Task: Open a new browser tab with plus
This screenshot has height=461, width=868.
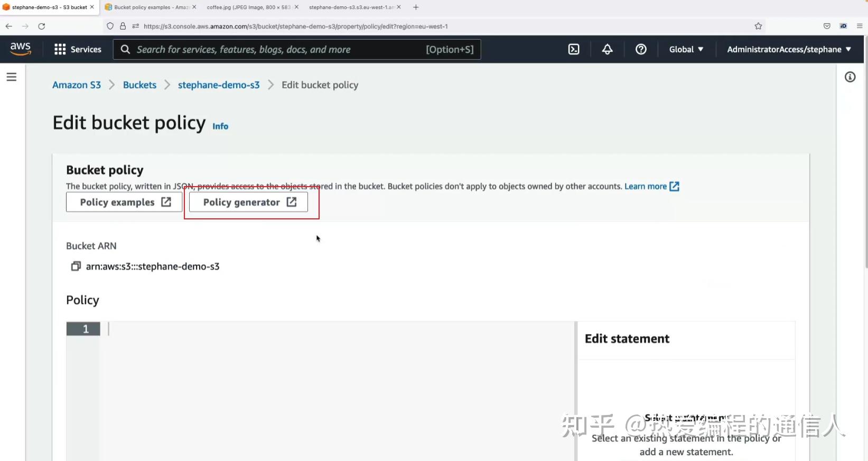Action: [416, 7]
